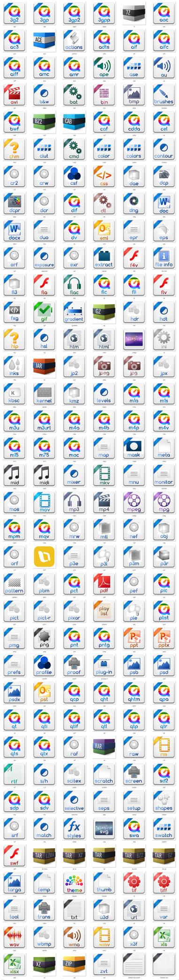This screenshot has width=179, height=980.
Task: Select the svg file icon
Action: tap(104, 829)
